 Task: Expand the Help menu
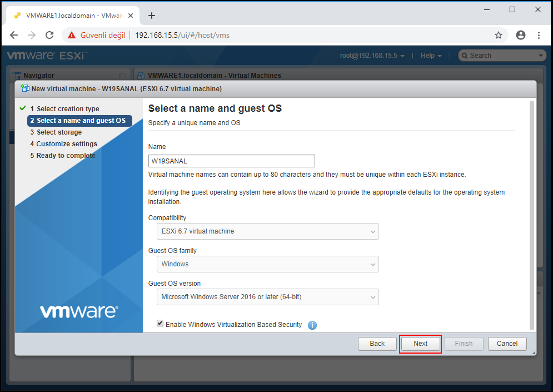pyautogui.click(x=431, y=56)
